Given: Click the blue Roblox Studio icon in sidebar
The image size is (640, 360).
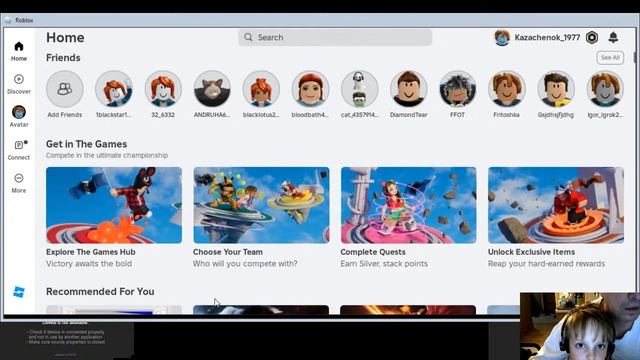Looking at the screenshot, I should [19, 292].
